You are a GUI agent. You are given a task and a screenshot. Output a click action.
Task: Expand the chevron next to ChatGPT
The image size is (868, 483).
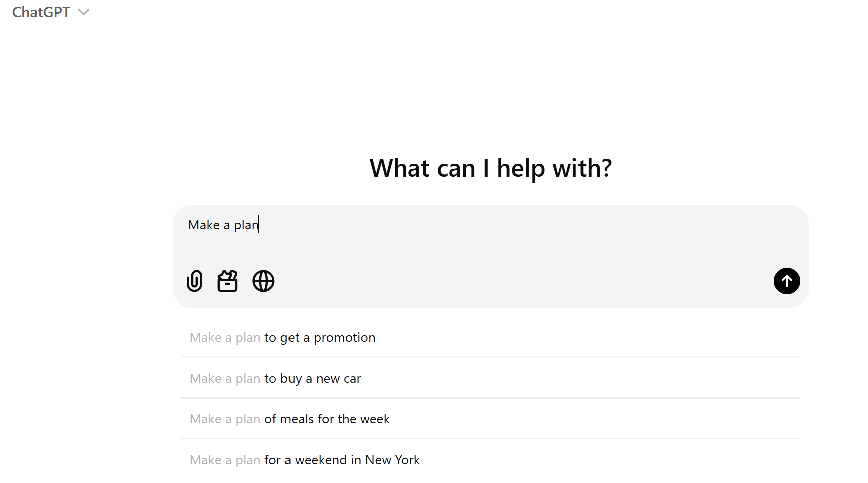[84, 12]
